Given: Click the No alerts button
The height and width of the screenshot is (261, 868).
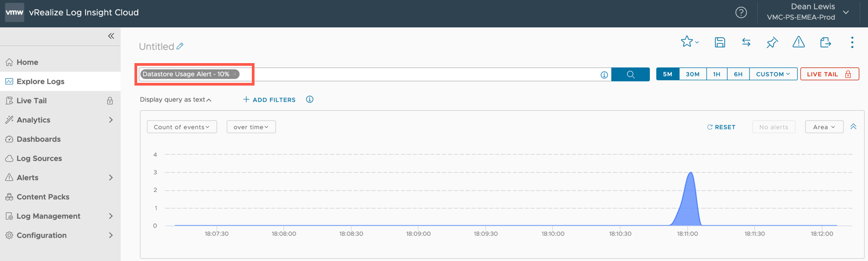Looking at the screenshot, I should tap(774, 127).
